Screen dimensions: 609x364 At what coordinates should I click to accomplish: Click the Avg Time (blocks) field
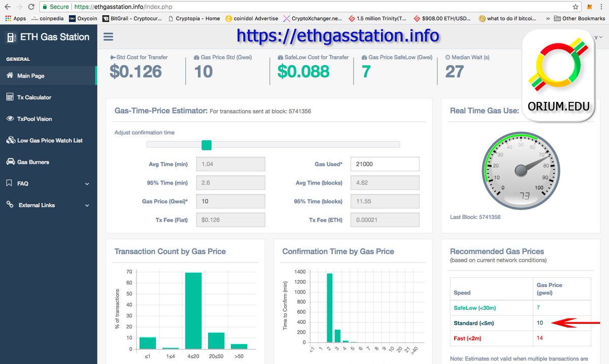385,183
